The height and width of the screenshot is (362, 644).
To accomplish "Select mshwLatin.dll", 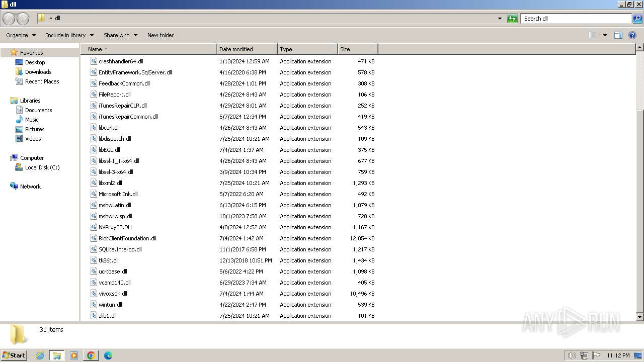I will pos(115,205).
